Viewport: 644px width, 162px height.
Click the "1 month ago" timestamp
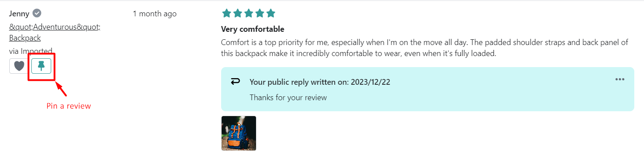[154, 14]
